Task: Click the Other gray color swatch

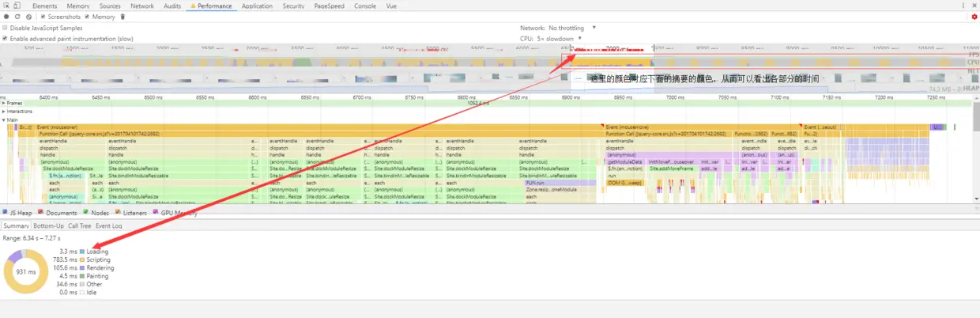Action: pos(81,284)
